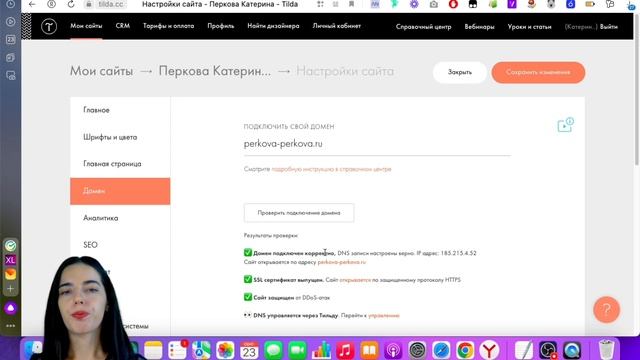
Task: Open Music app in the Dock
Action: [x=345, y=350]
